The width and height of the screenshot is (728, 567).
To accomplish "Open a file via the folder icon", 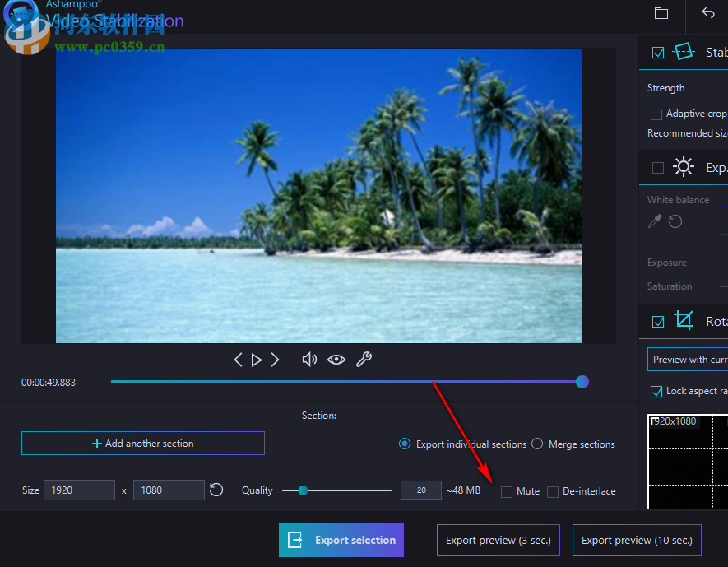I will click(x=661, y=13).
